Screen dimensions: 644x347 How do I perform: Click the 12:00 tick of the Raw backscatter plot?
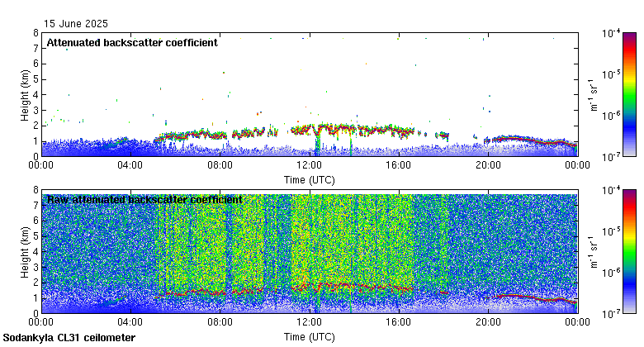click(x=310, y=322)
